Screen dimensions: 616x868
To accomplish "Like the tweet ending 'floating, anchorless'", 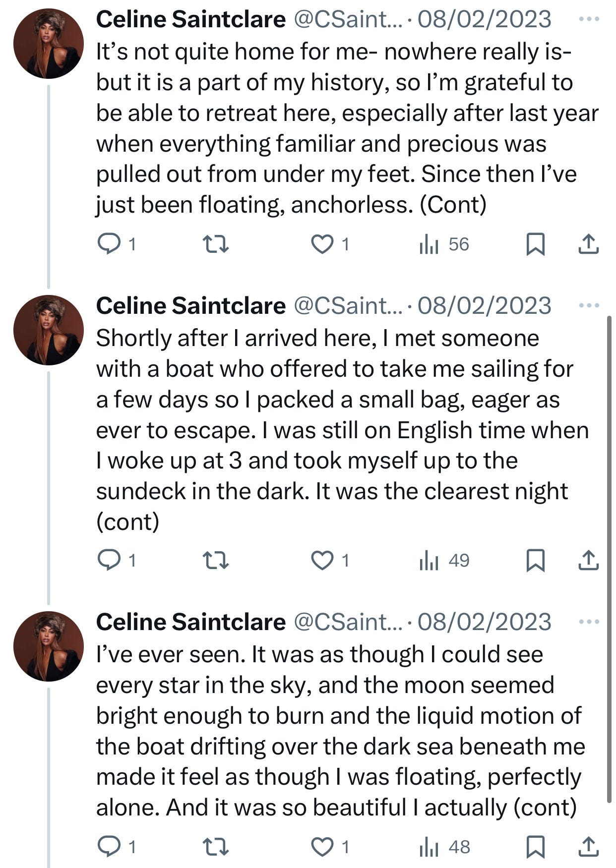I will click(322, 244).
